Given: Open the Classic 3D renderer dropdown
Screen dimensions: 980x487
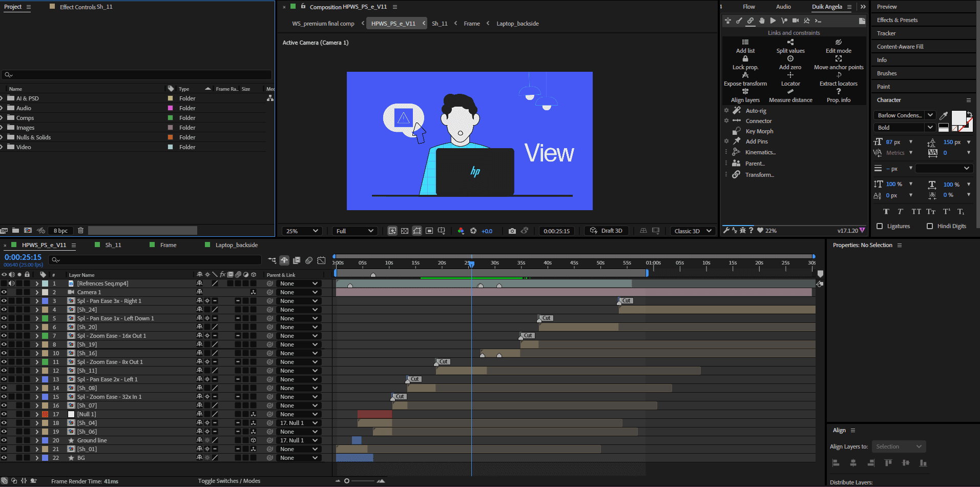Looking at the screenshot, I should 693,231.
